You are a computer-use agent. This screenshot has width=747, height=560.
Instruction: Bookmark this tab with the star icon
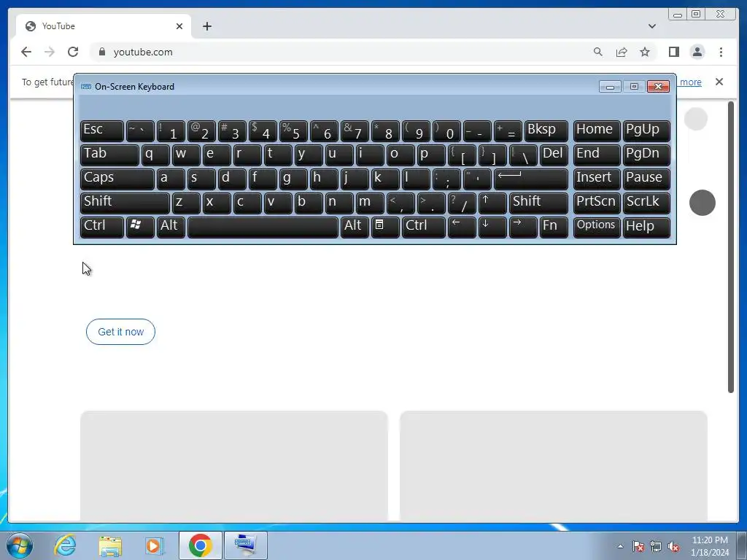click(645, 52)
